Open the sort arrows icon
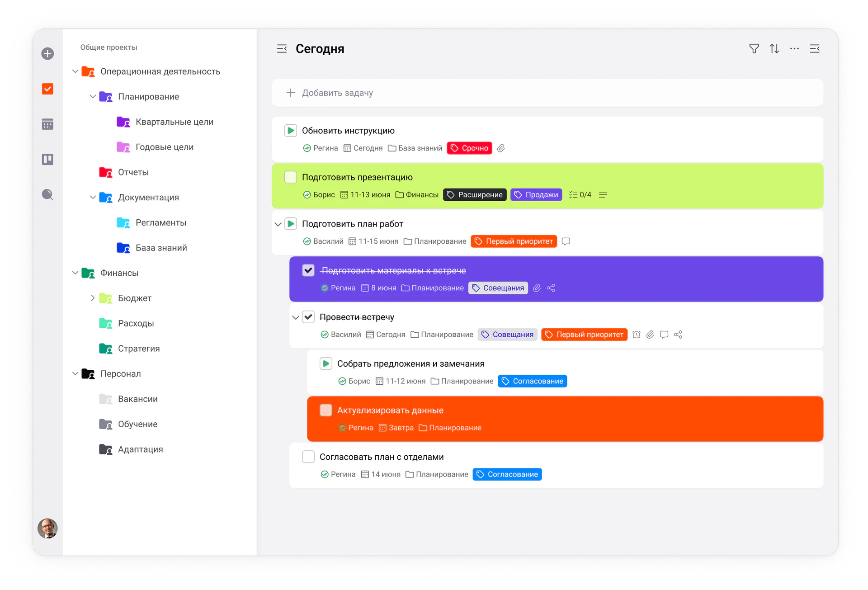 (774, 49)
